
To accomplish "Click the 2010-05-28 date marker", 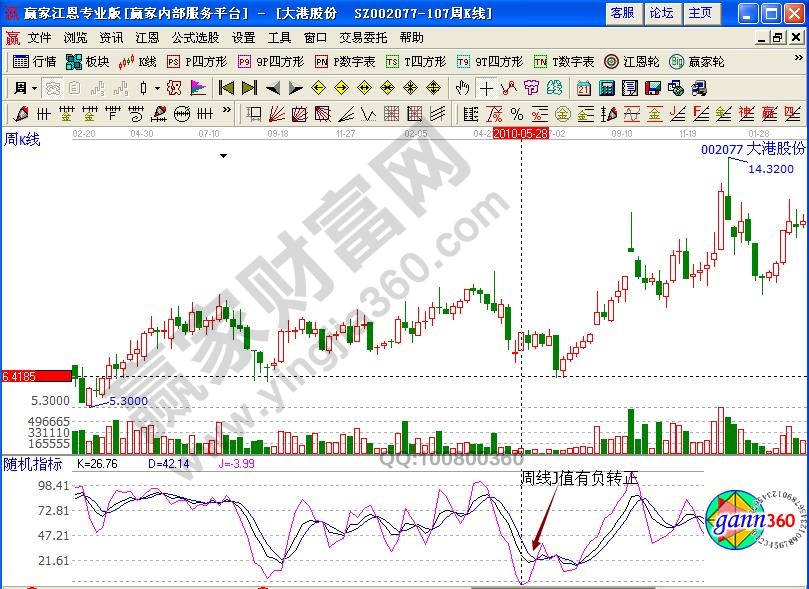I will 520,133.
